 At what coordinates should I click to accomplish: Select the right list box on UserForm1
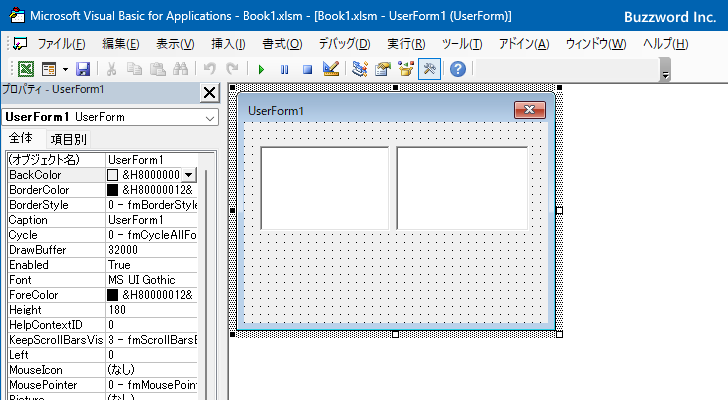tap(462, 188)
